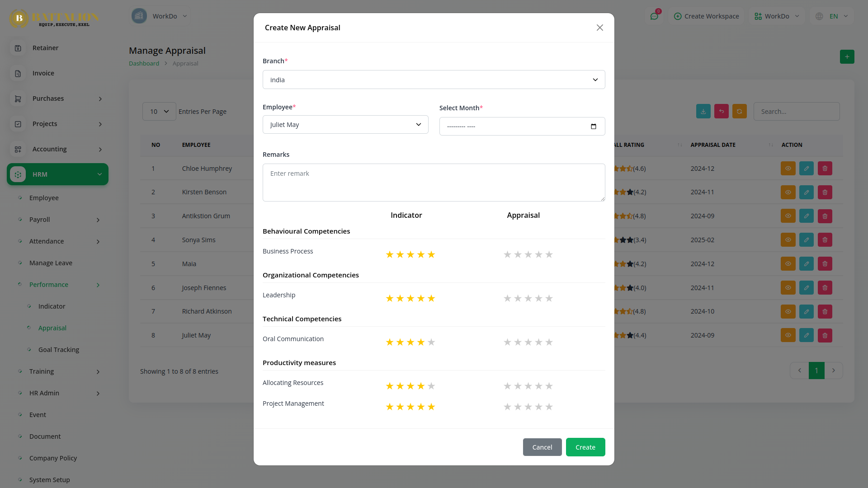This screenshot has height=488, width=868.
Task: Open Goal Tracking in the sidebar
Action: (58, 350)
